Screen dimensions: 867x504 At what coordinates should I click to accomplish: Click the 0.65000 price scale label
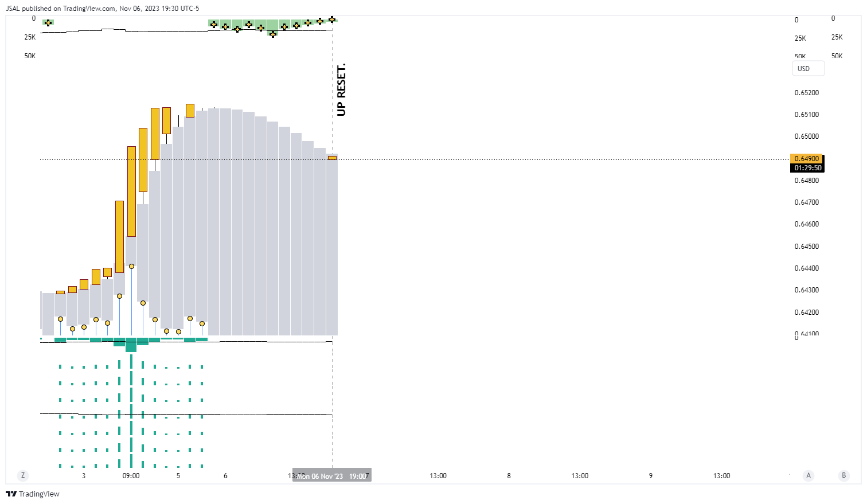pyautogui.click(x=806, y=136)
